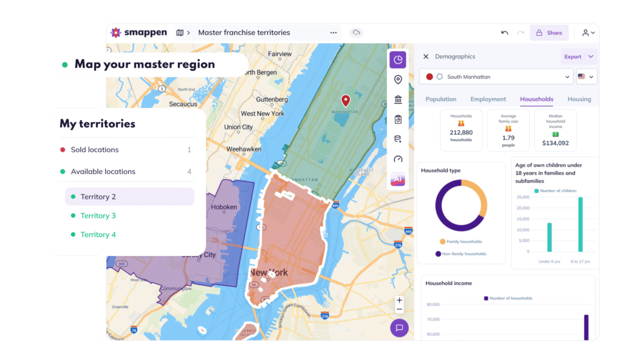Zoom out on the map
Image resolution: width=622 pixels, height=364 pixels.
click(x=400, y=309)
